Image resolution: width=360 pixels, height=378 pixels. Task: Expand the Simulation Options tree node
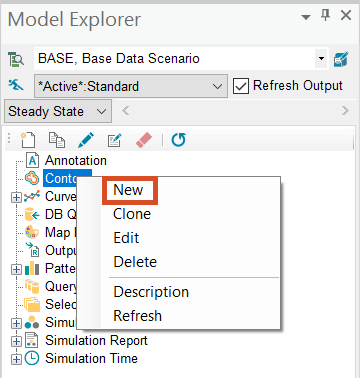tap(16, 323)
